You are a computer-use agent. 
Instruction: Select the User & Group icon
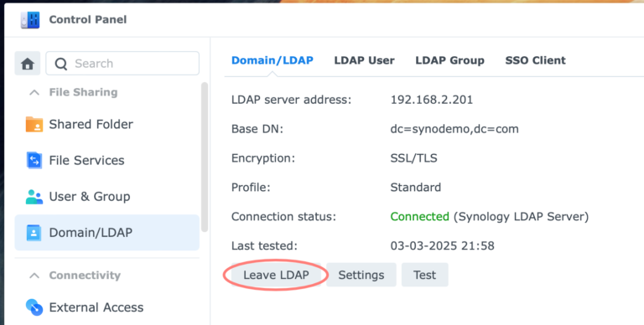(34, 197)
